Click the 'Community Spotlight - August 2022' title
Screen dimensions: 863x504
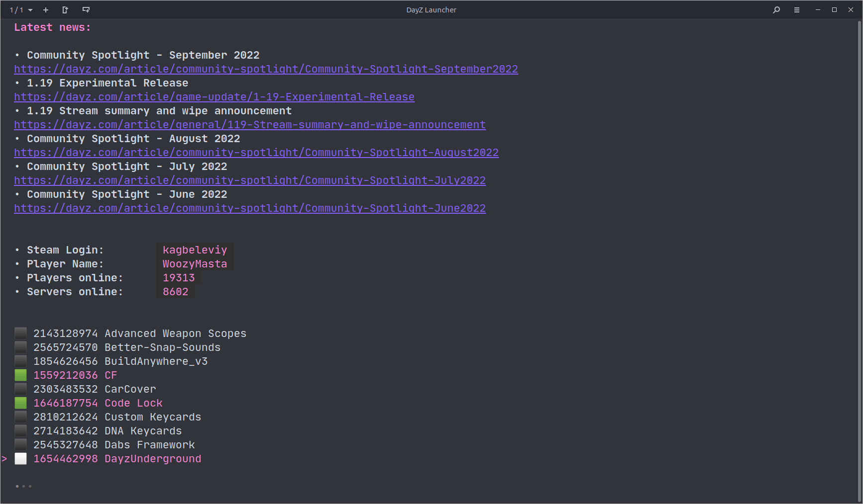coord(133,139)
